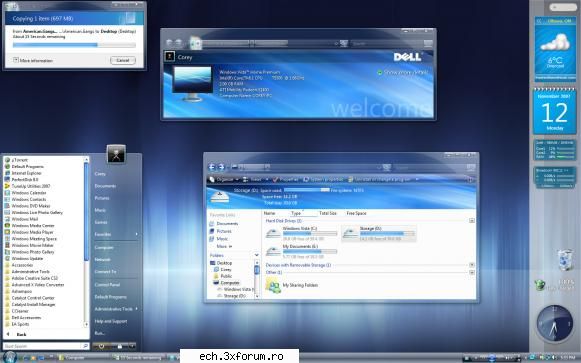Click Properties in Computer window toolbar

tap(286, 180)
